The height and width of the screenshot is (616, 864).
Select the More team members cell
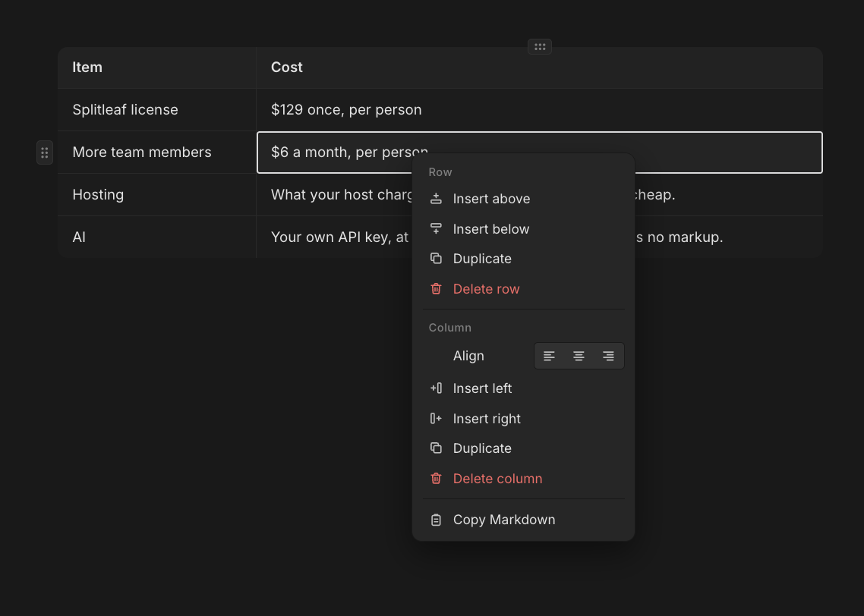click(157, 152)
